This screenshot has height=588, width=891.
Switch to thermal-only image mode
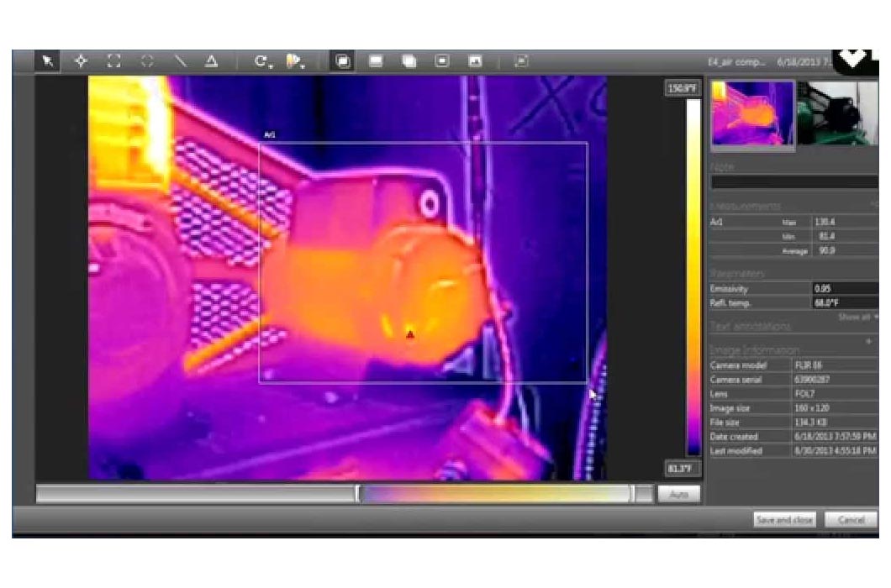click(376, 61)
